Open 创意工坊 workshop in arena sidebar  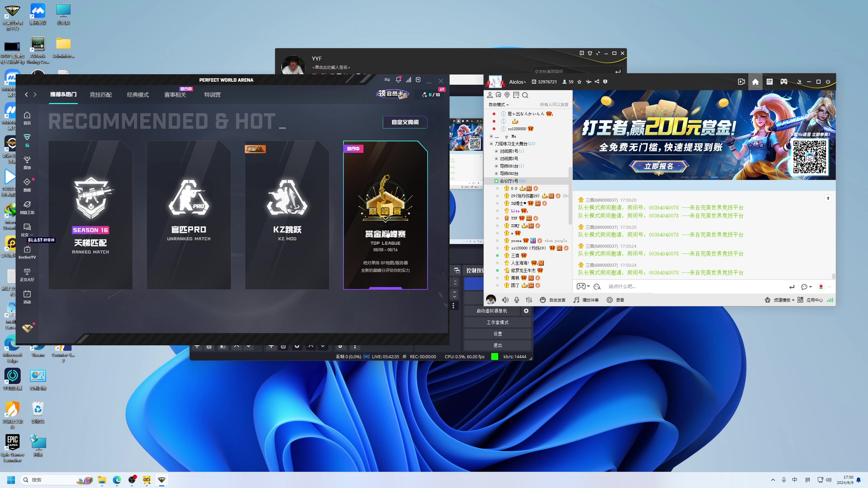click(27, 207)
